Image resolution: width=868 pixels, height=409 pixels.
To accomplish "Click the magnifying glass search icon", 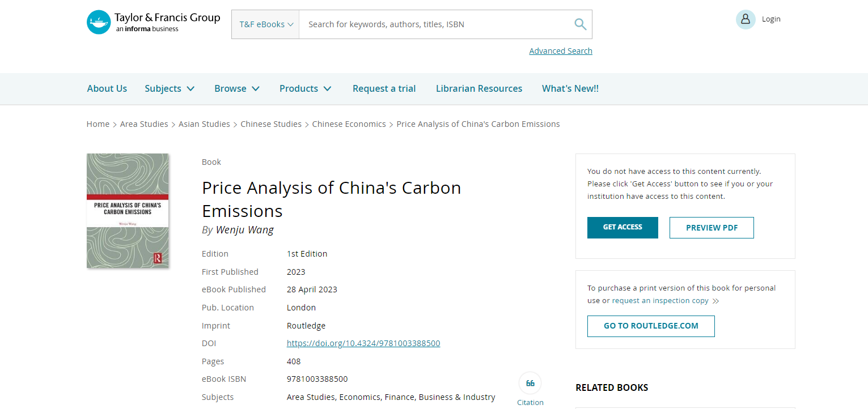I will (580, 24).
